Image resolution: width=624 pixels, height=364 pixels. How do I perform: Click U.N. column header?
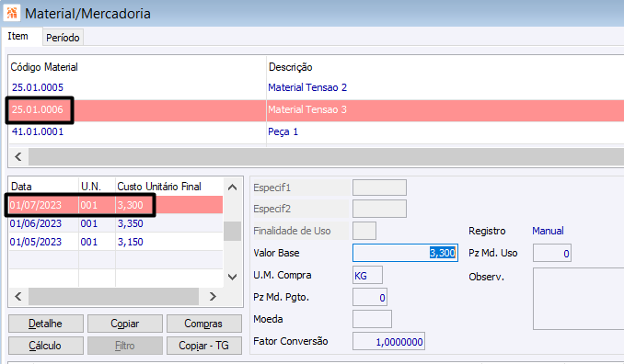coord(91,187)
